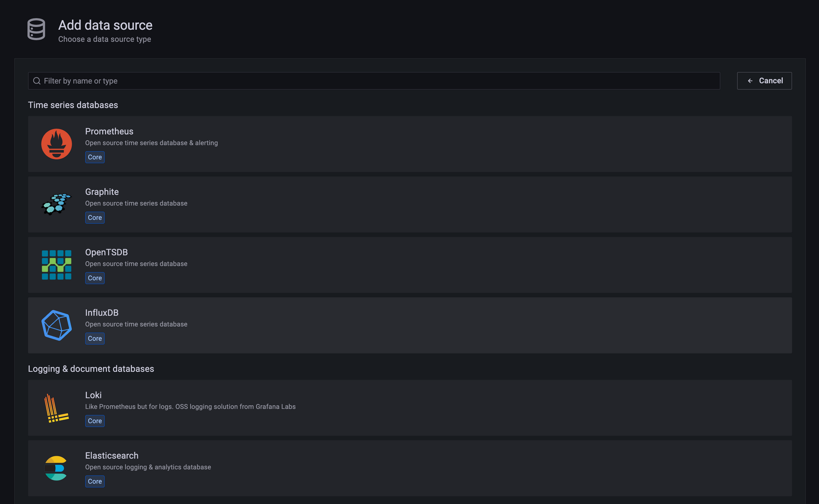This screenshot has width=819, height=504.
Task: Click the 'Time series databases' heading
Action: 73,105
